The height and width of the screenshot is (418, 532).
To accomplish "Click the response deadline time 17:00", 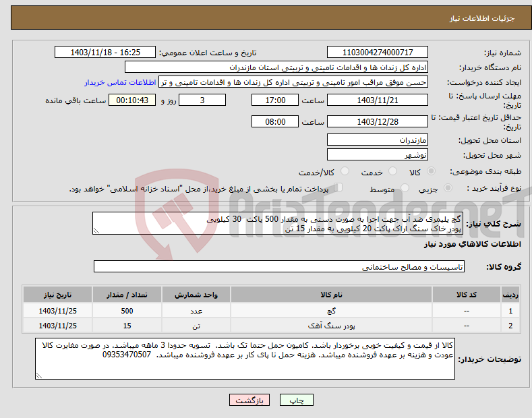I will [275, 100].
